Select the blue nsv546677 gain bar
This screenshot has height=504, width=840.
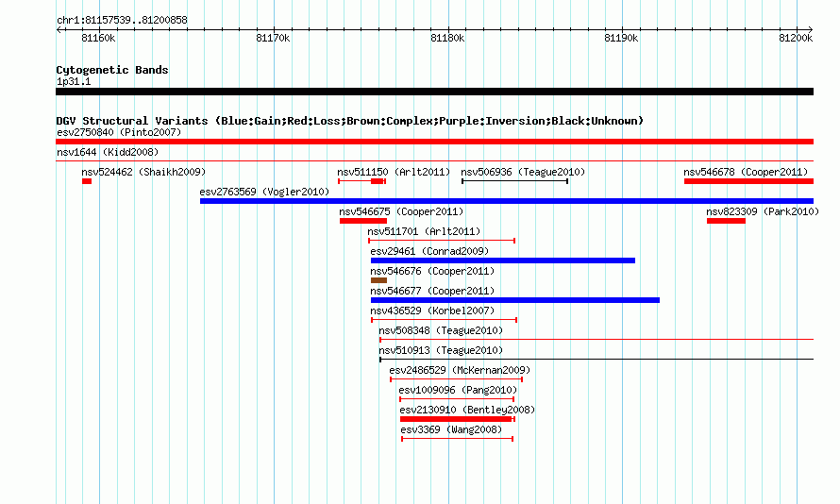(x=514, y=300)
